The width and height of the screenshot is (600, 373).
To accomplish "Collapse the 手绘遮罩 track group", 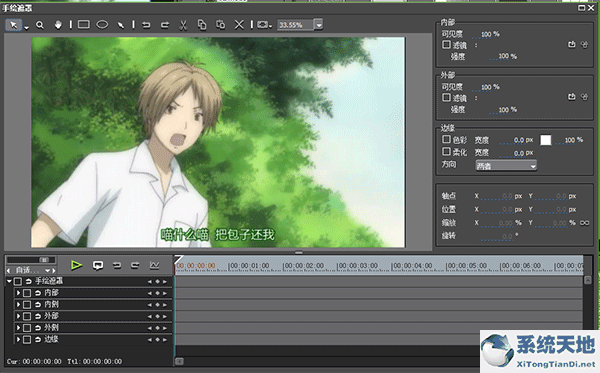I will click(x=9, y=281).
